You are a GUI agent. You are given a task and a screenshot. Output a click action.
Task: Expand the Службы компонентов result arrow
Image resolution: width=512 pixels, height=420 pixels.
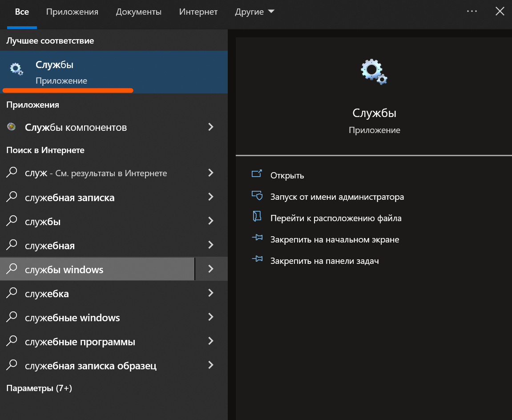pos(211,127)
